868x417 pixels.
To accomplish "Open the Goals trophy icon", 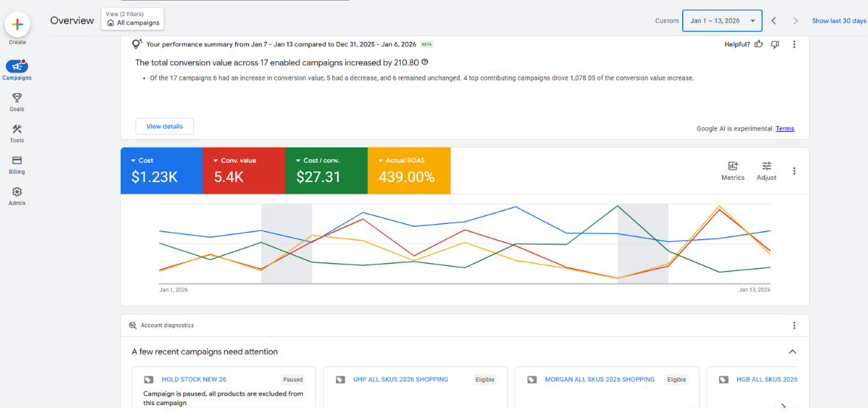I will click(x=17, y=97).
